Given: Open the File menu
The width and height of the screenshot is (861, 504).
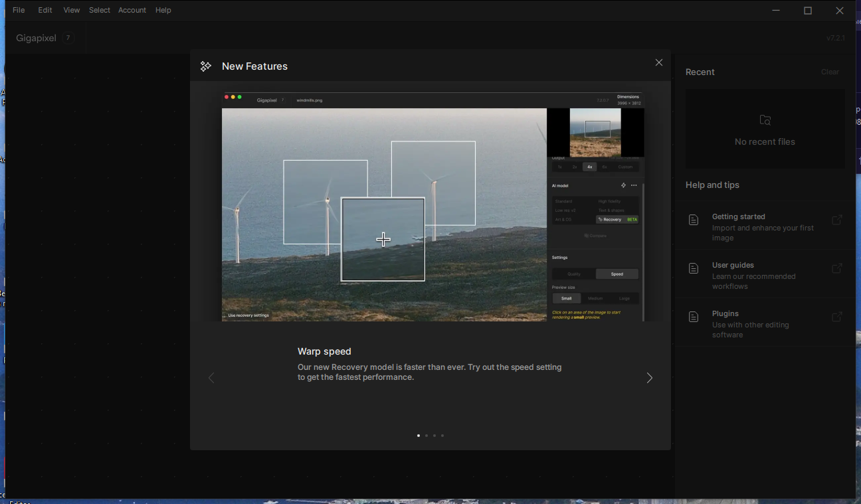Looking at the screenshot, I should (x=19, y=10).
